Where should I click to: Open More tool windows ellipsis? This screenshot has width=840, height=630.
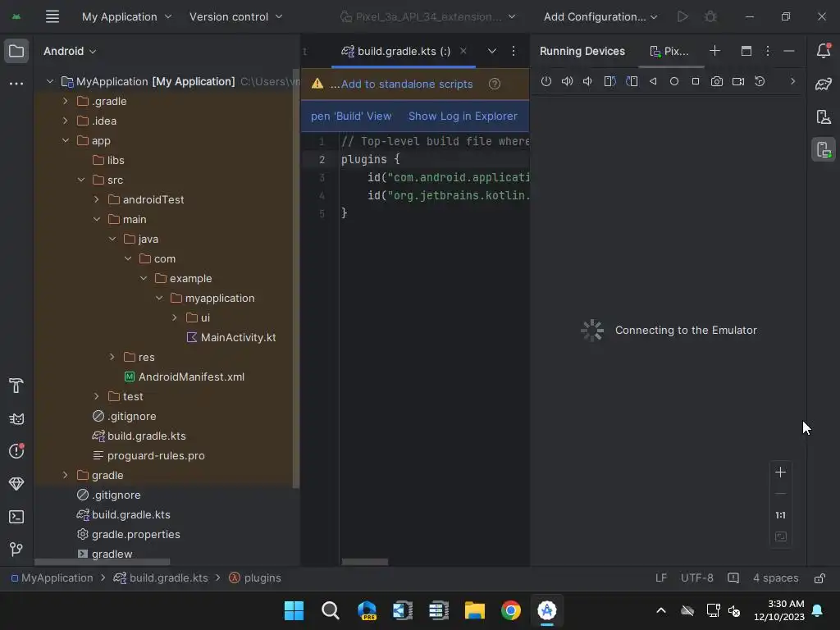click(16, 84)
